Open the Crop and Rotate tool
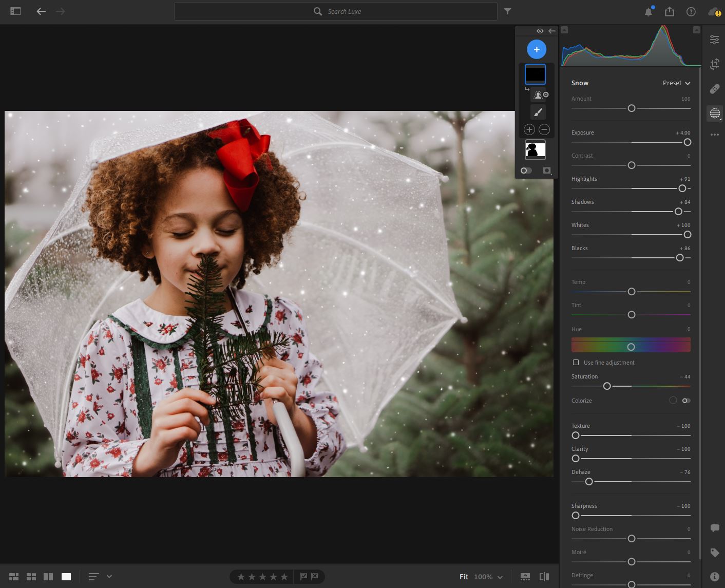This screenshot has height=588, width=725. point(714,64)
